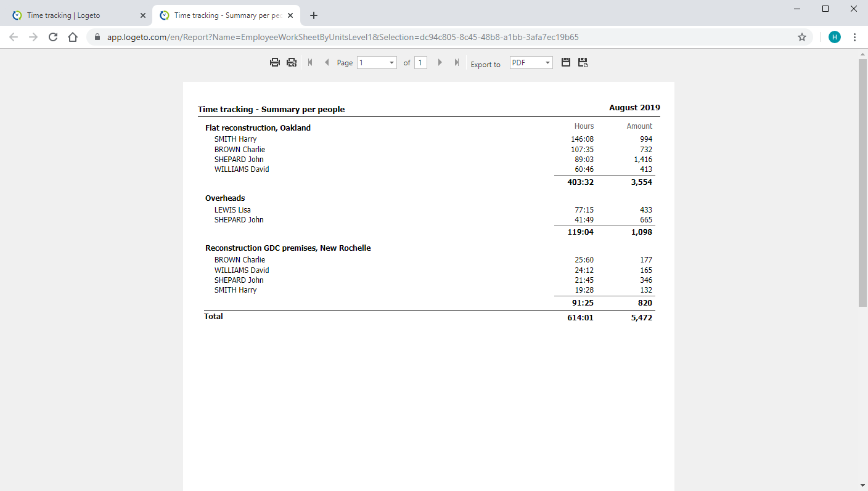Click the amount value 1,416
The height and width of the screenshot is (491, 868).
(x=643, y=159)
